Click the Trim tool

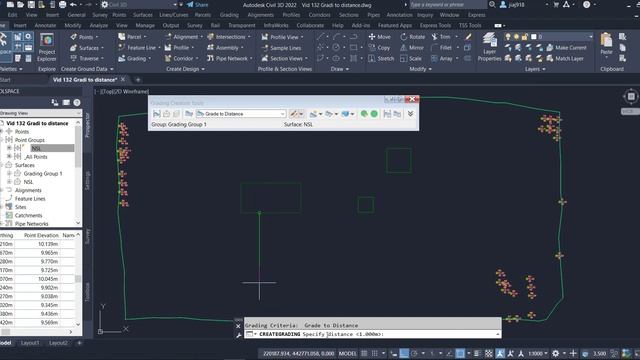click(441, 37)
